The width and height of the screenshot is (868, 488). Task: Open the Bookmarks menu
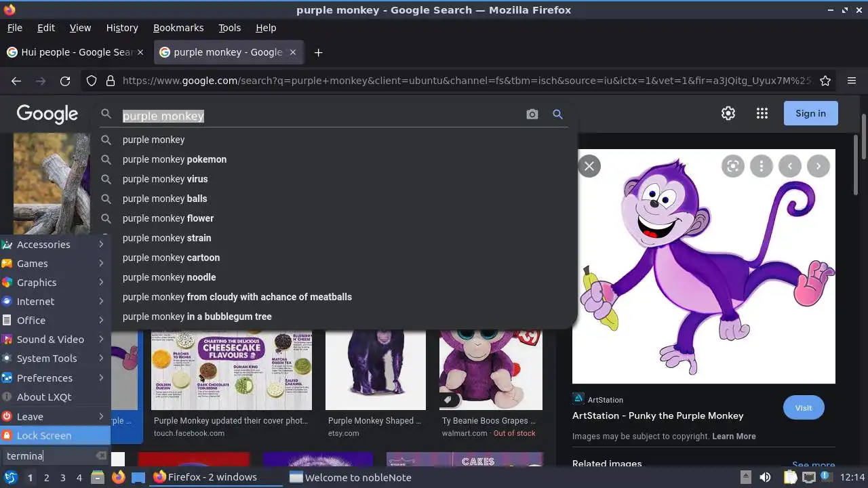click(178, 28)
